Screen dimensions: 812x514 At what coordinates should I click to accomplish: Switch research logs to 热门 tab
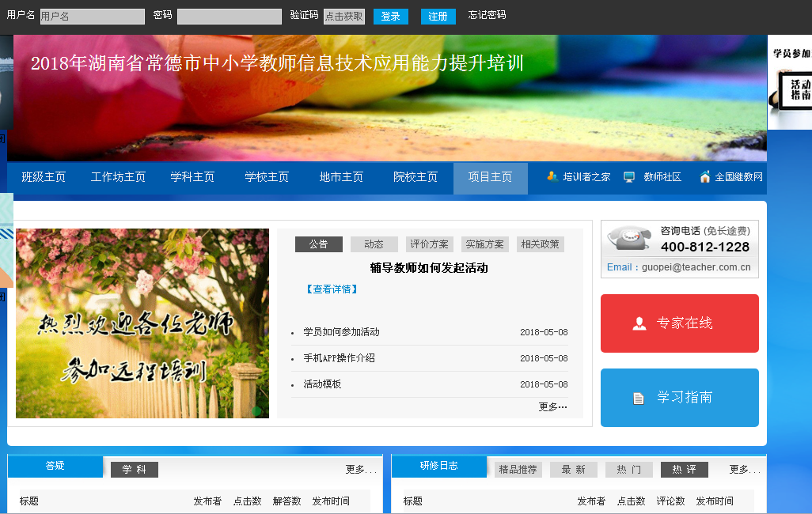click(x=628, y=470)
